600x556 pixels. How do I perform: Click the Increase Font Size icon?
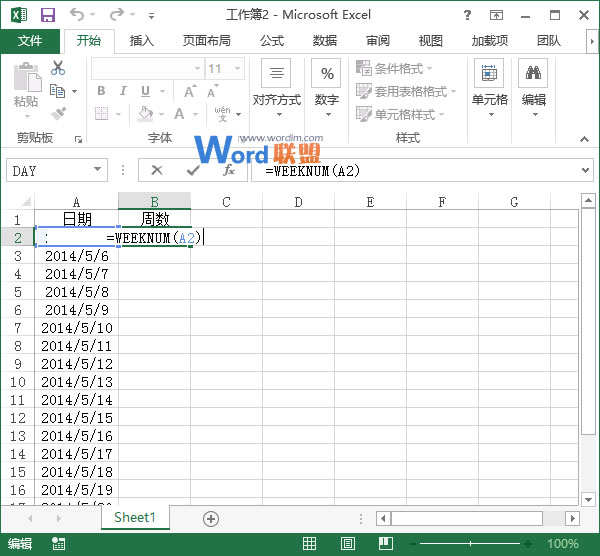(x=190, y=91)
